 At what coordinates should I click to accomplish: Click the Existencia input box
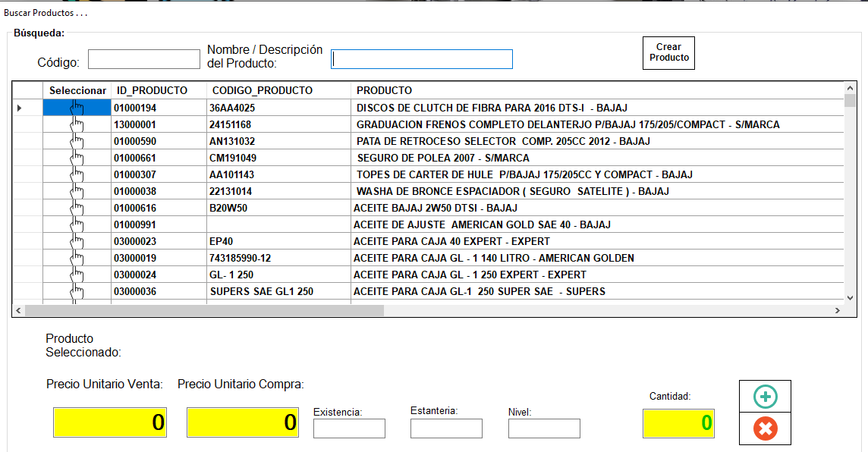(x=349, y=428)
